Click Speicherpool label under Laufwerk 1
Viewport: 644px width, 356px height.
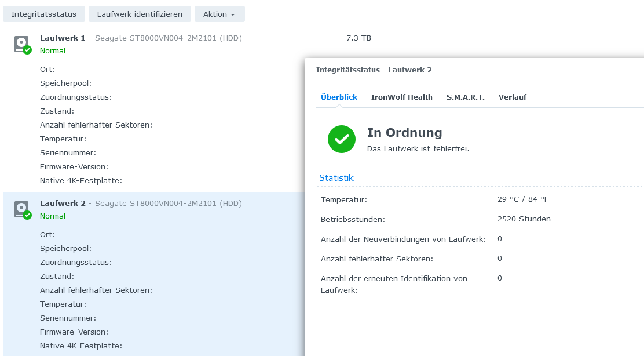pyautogui.click(x=65, y=83)
